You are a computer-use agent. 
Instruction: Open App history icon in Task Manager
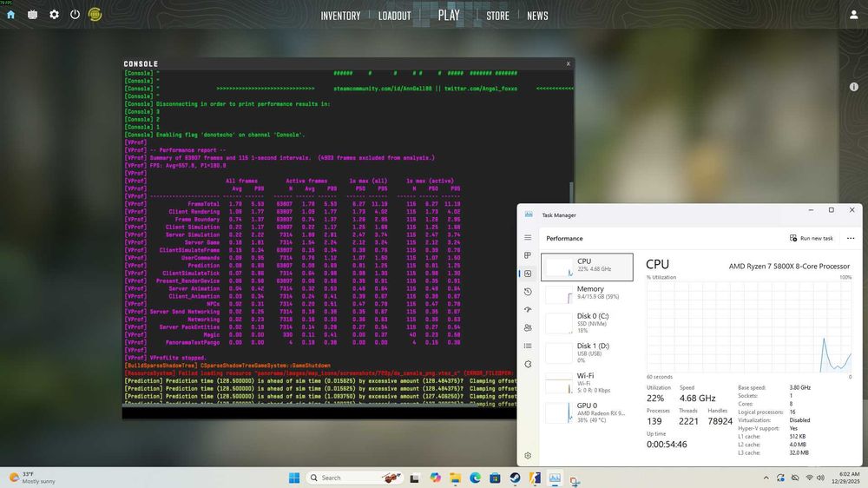tap(528, 292)
